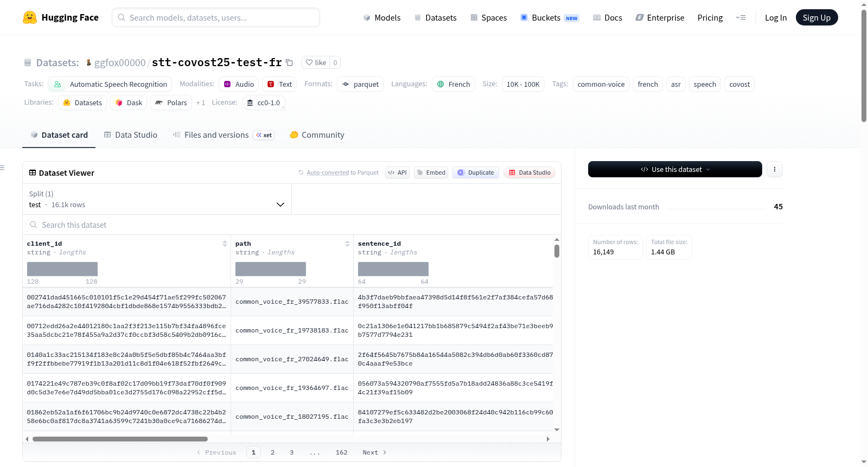
Task: Click the Hugging Face logo icon
Action: coord(30,17)
